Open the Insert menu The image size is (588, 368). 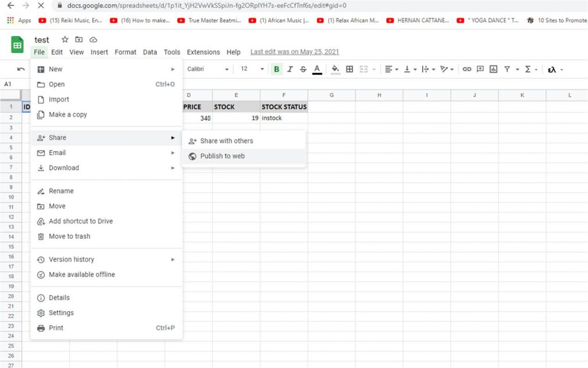pos(99,52)
